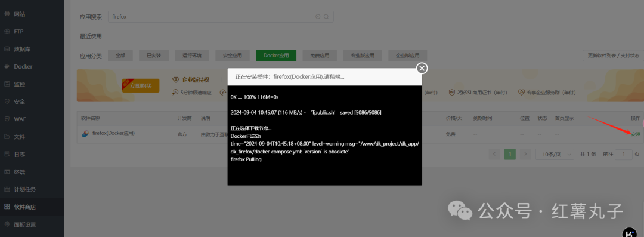
Task: Click the 最近使用 label
Action: [x=91, y=36]
